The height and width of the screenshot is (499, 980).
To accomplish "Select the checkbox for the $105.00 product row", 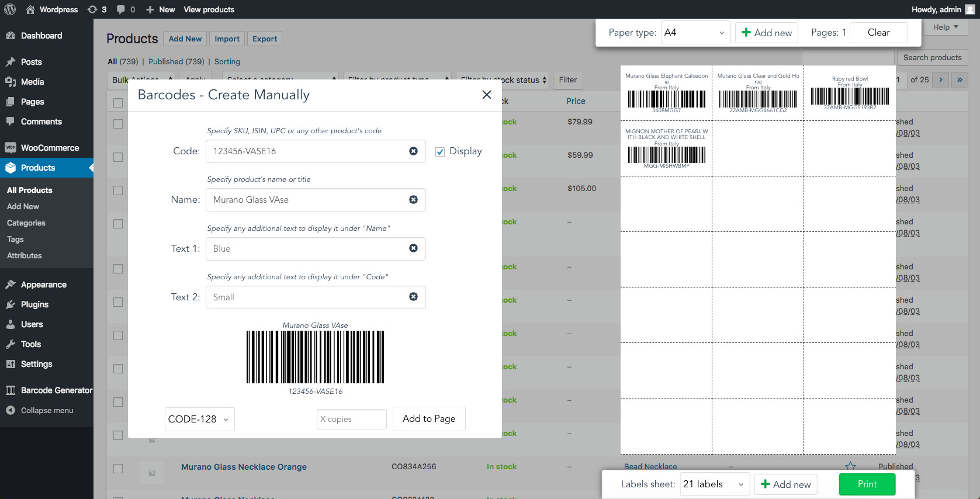I will [118, 190].
